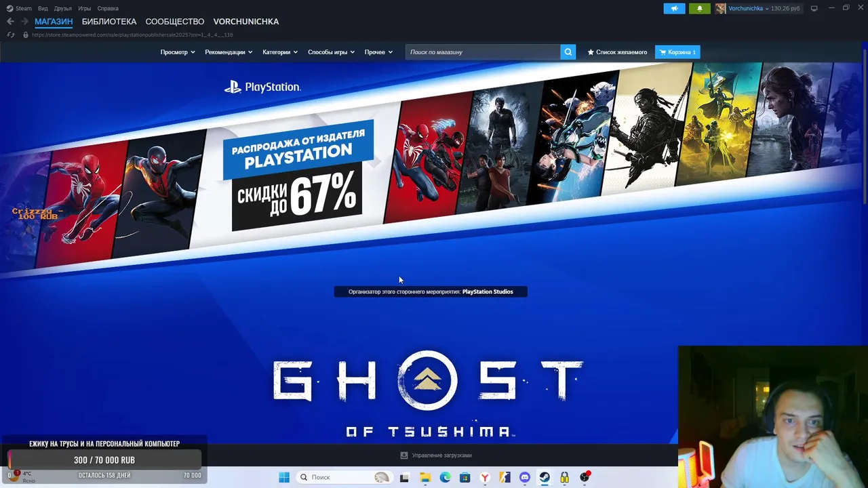Open Discord from the taskbar
Viewport: 868px width, 488px height.
coord(524,477)
